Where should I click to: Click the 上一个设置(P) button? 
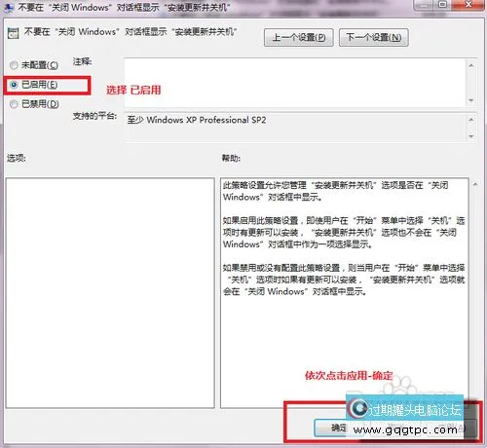[298, 38]
